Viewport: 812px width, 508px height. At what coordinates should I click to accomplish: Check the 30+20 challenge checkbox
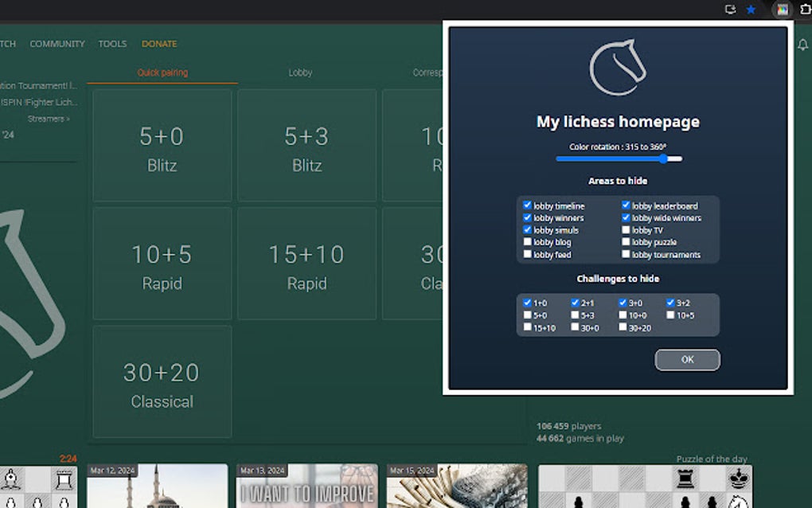coord(623,327)
